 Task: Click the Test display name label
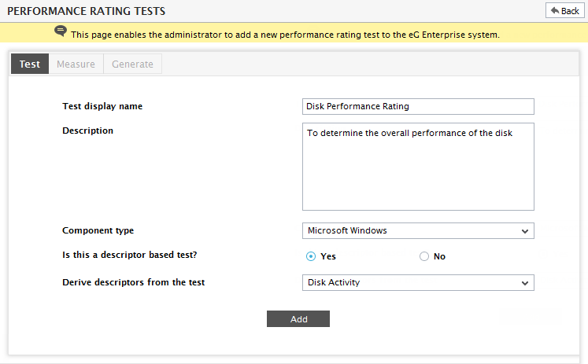point(102,106)
